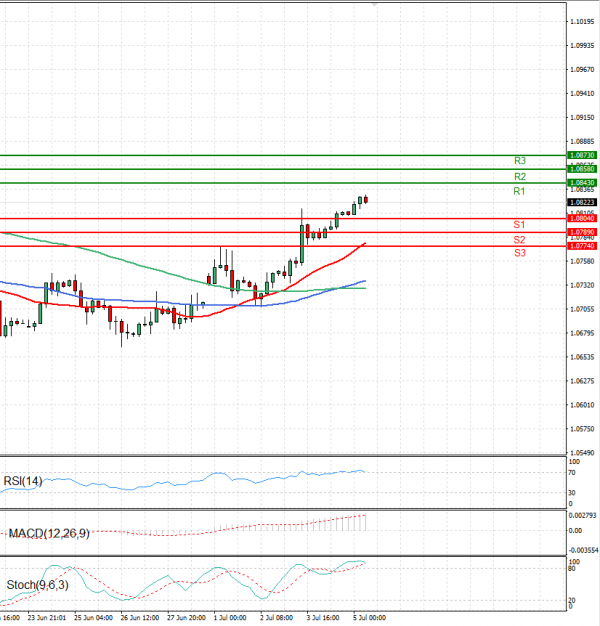Click the 1.08580 green price tag

coord(583,170)
